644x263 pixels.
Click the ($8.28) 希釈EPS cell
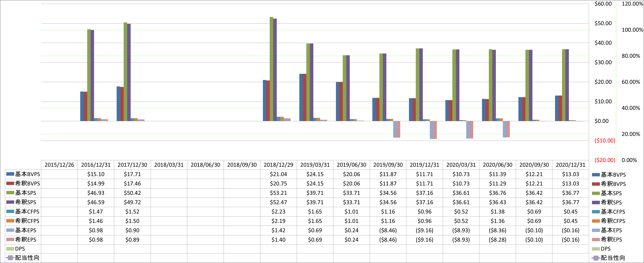click(x=498, y=240)
